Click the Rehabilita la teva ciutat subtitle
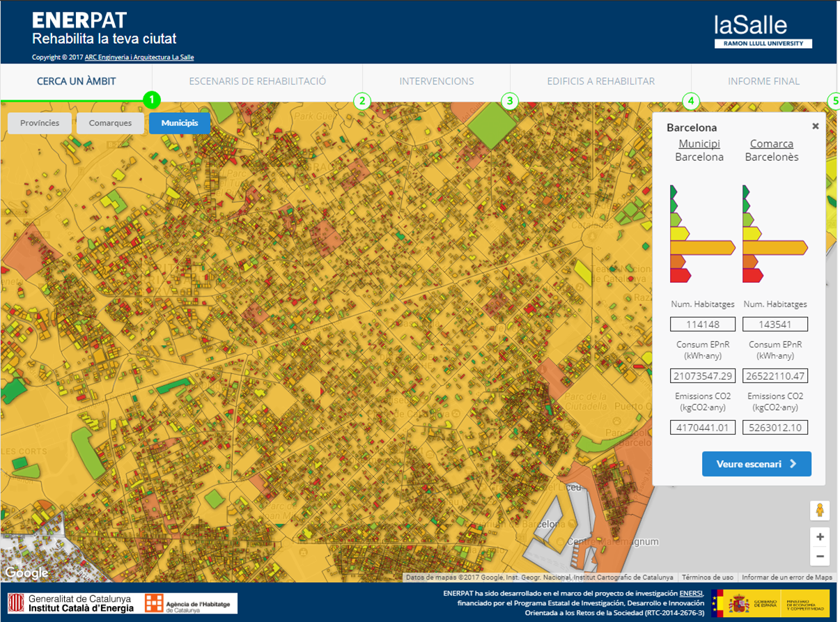The image size is (840, 622). [x=104, y=38]
